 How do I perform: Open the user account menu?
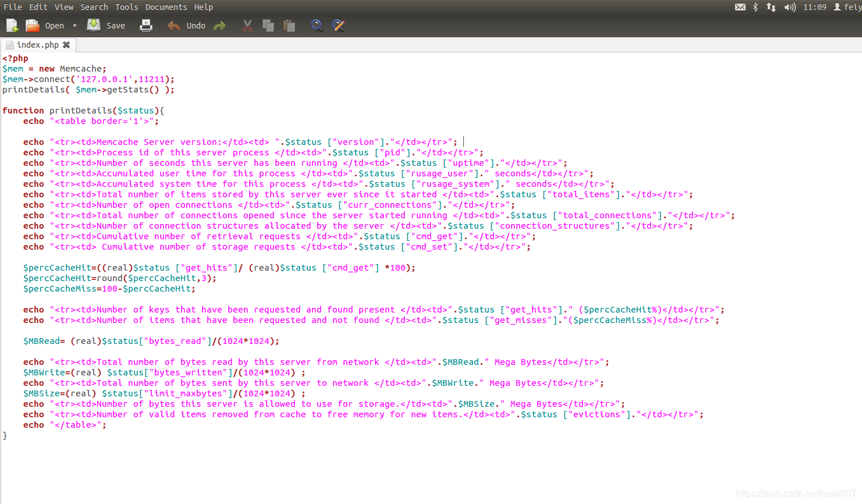click(x=847, y=7)
